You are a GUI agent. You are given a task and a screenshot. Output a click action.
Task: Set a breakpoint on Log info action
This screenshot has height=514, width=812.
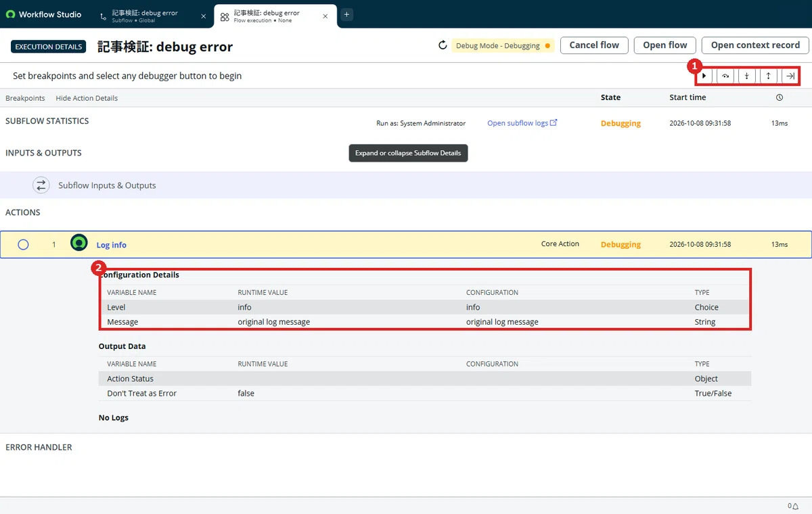coord(23,245)
